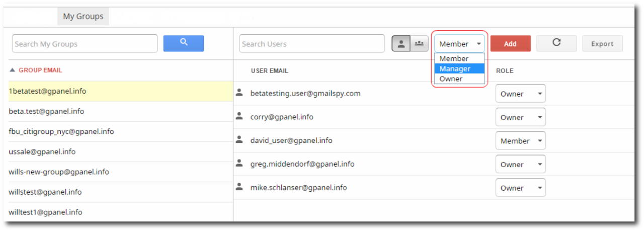Image resolution: width=644 pixels, height=231 pixels.
Task: Select the fbu_citigroup_nyc@gpanel.info group
Action: pyautogui.click(x=61, y=131)
